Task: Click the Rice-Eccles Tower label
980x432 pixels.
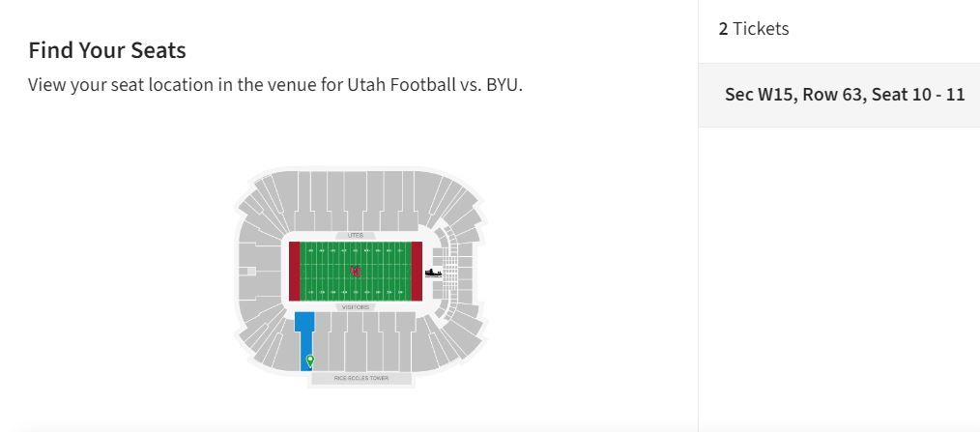Action: coord(361,378)
